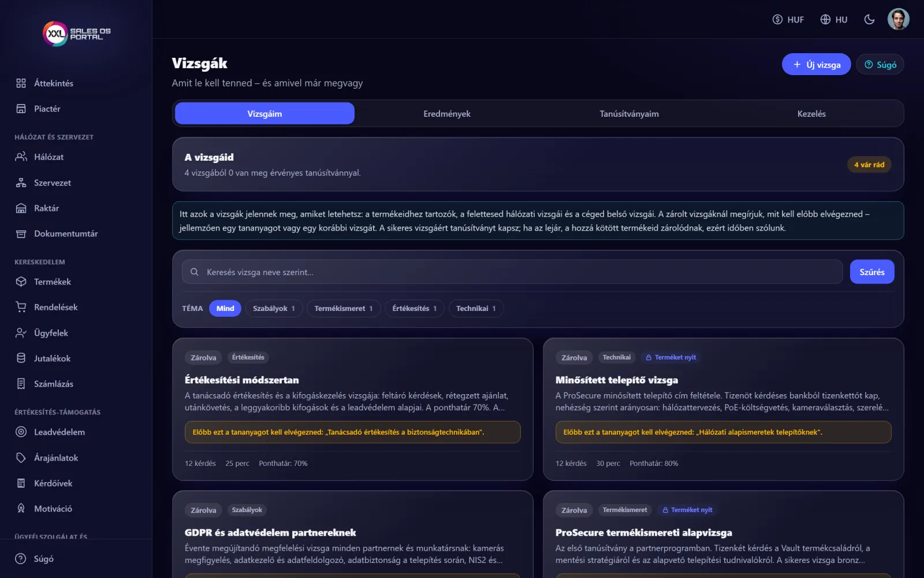Image resolution: width=924 pixels, height=578 pixels.
Task: Open Áttekintés dashboard icon in sidebar
Action: (21, 83)
